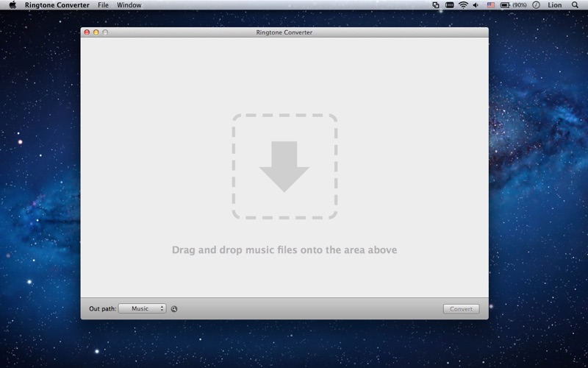
Task: Open the Window menu
Action: point(129,5)
